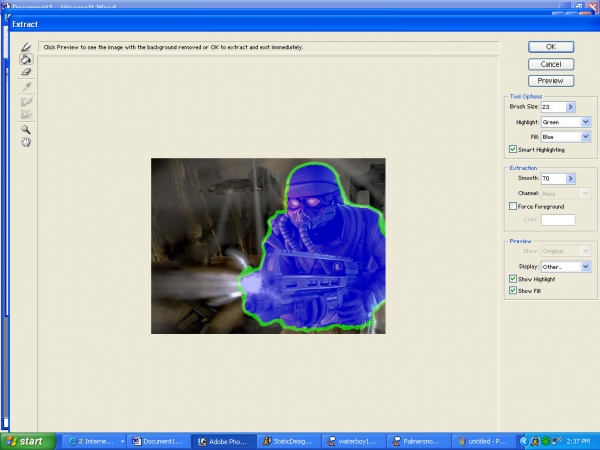600x450 pixels.
Task: Open the Fill color dropdown
Action: click(586, 137)
